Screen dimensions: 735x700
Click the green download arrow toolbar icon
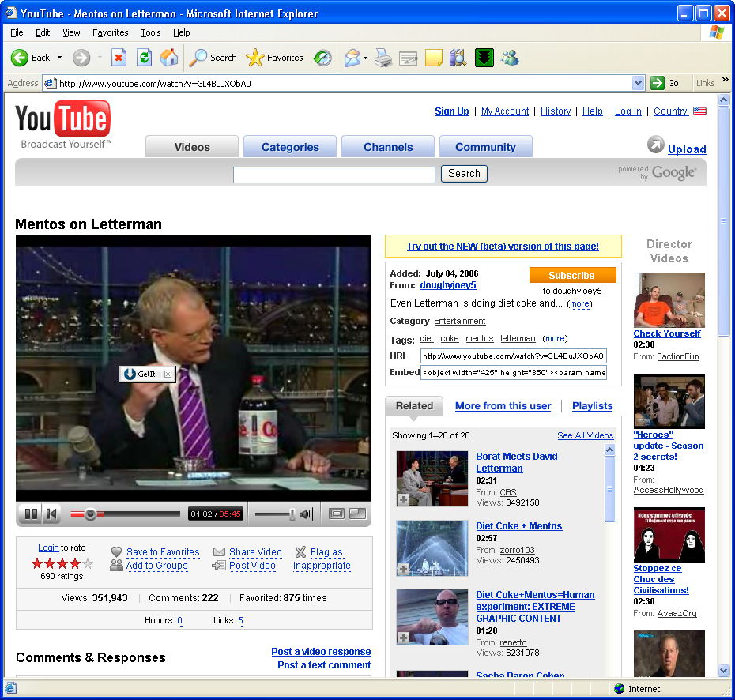pyautogui.click(x=484, y=58)
